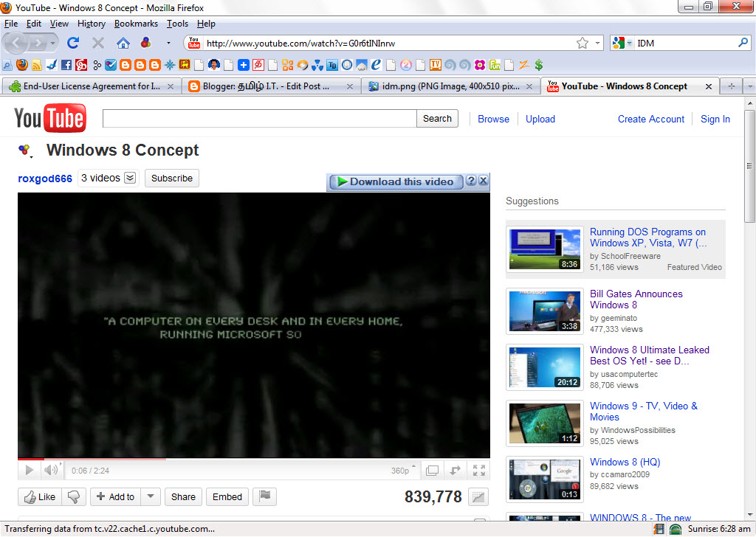Click the Share button
The image size is (756, 537).
(x=183, y=497)
